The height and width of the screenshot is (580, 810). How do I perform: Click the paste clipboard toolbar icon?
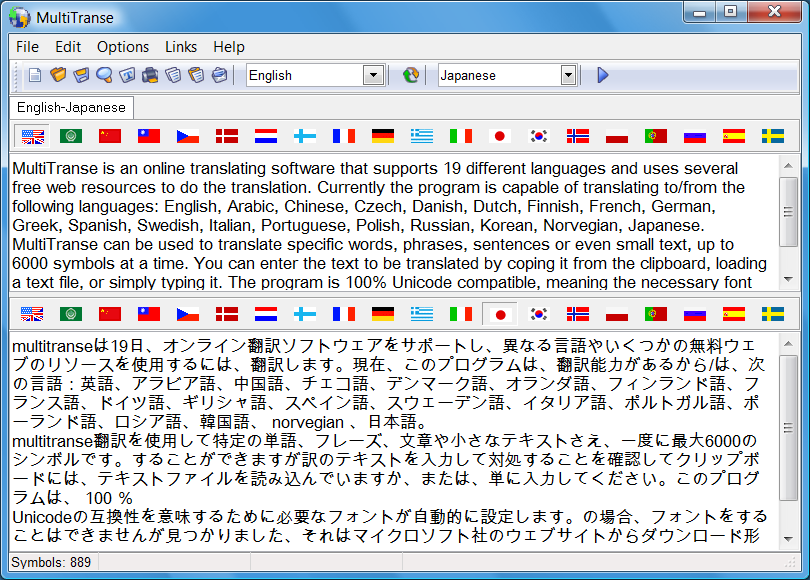(197, 75)
